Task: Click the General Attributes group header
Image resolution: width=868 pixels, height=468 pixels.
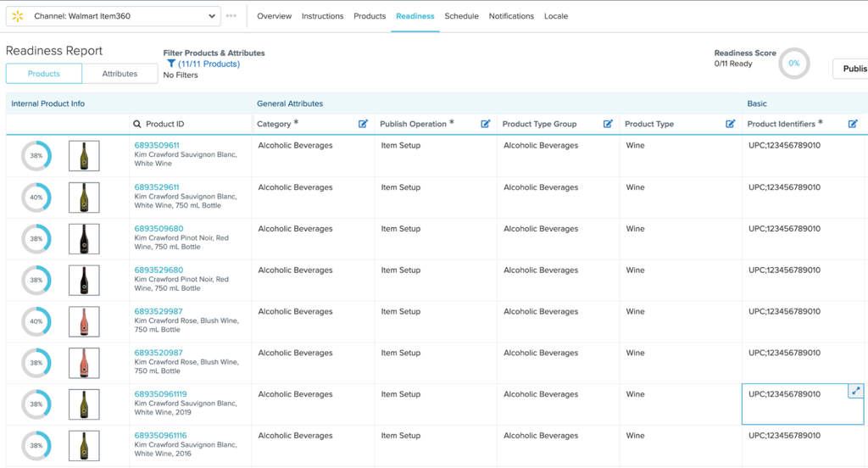Action: point(290,103)
